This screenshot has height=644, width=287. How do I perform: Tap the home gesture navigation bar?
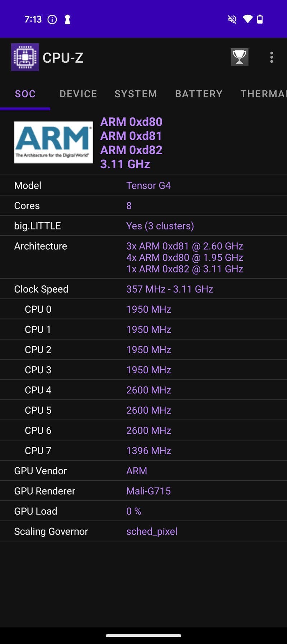[143, 636]
